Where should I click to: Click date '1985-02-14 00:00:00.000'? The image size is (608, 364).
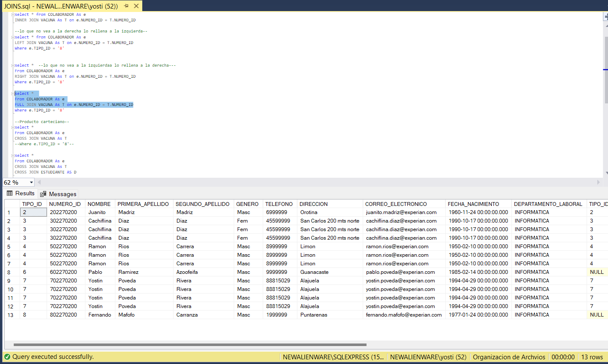coord(478,272)
